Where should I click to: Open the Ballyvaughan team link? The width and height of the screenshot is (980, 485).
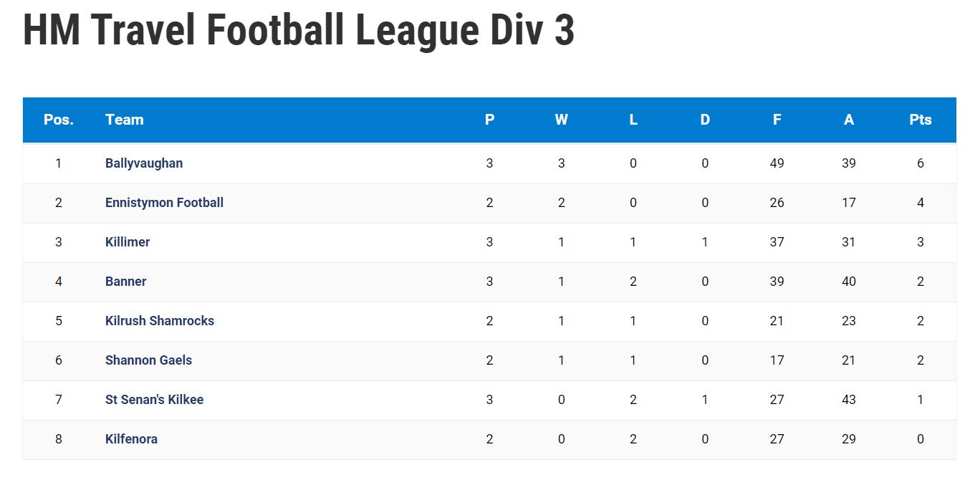[x=144, y=163]
